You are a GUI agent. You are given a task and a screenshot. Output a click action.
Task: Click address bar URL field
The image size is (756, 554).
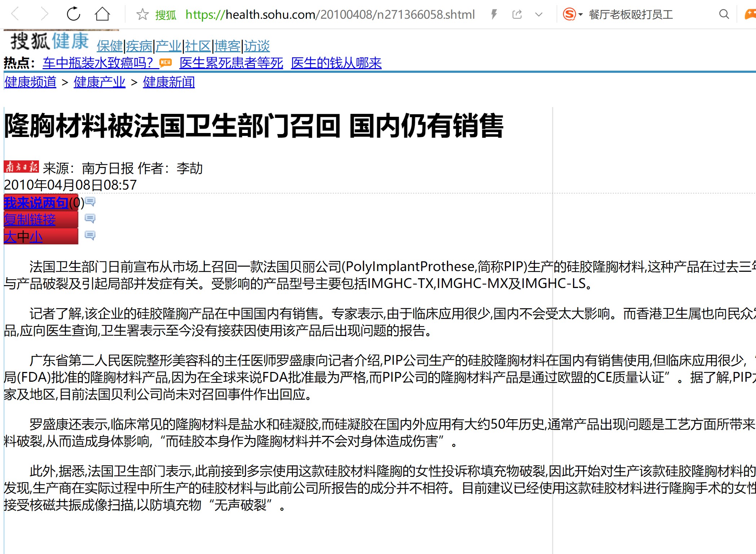330,14
